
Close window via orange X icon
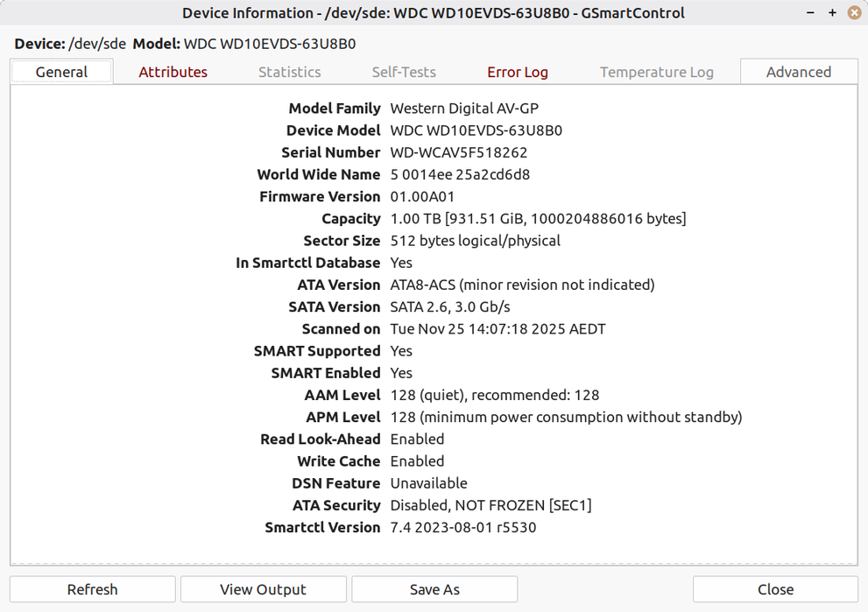pyautogui.click(x=854, y=13)
